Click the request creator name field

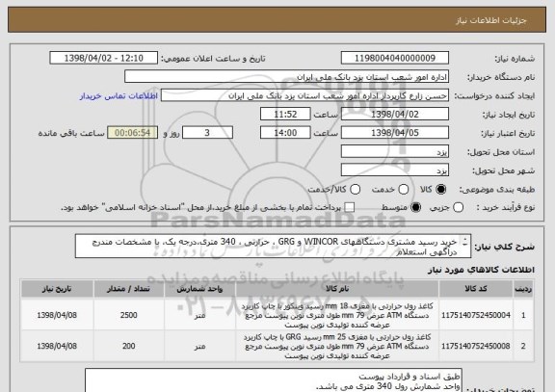(x=304, y=95)
